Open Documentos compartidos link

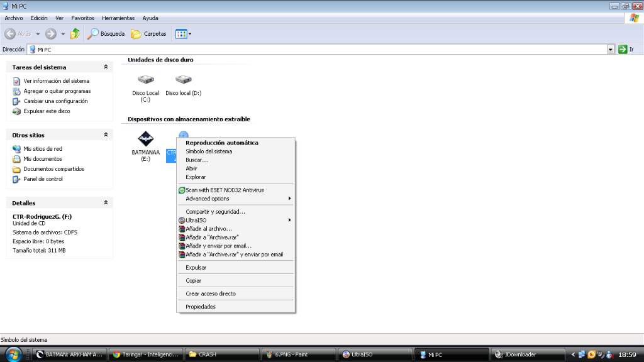click(54, 168)
